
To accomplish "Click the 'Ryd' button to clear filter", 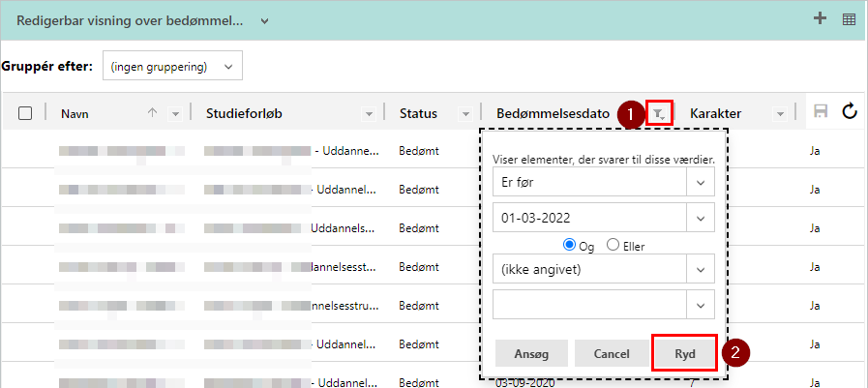I will (685, 353).
